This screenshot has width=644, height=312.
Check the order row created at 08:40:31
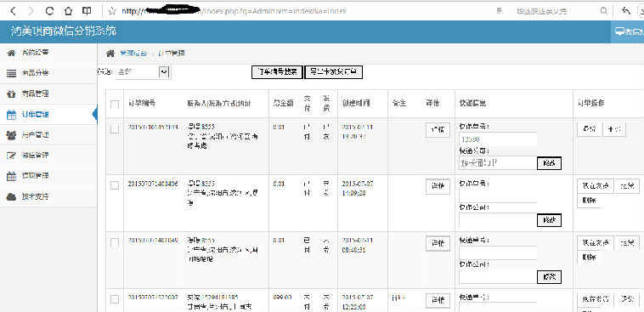pos(115,242)
